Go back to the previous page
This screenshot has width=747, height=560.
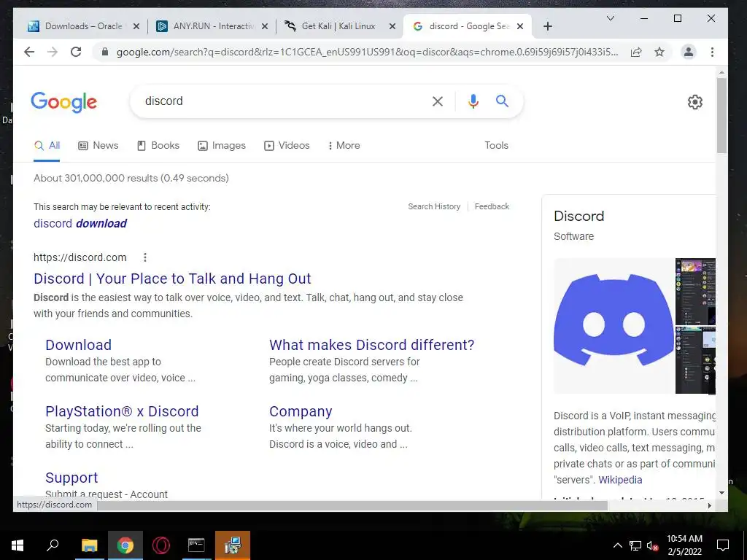coord(29,52)
